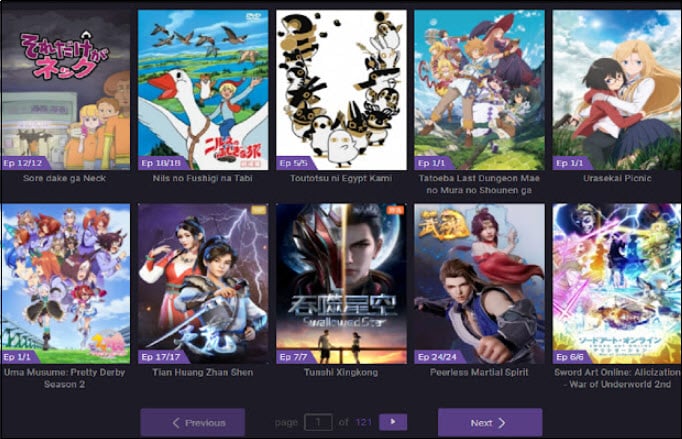Open the Tatoeba Last Dungeon poster image
This screenshot has width=682, height=439.
coord(479,90)
